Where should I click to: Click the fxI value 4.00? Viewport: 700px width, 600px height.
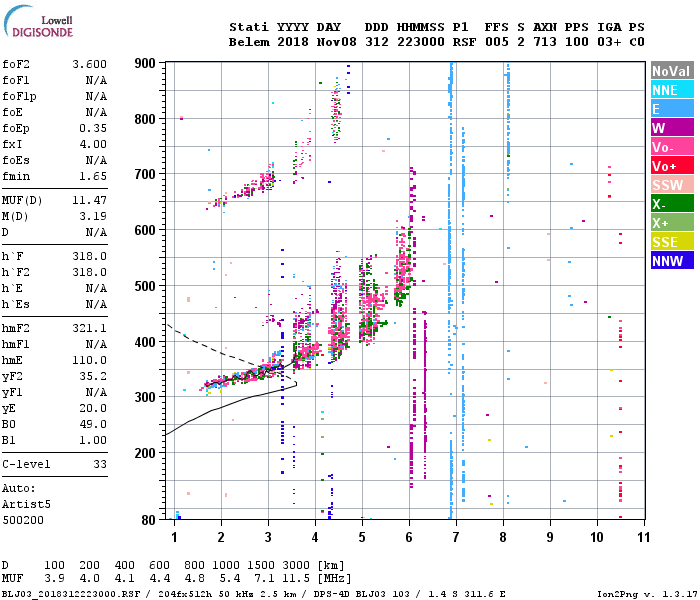pos(93,144)
